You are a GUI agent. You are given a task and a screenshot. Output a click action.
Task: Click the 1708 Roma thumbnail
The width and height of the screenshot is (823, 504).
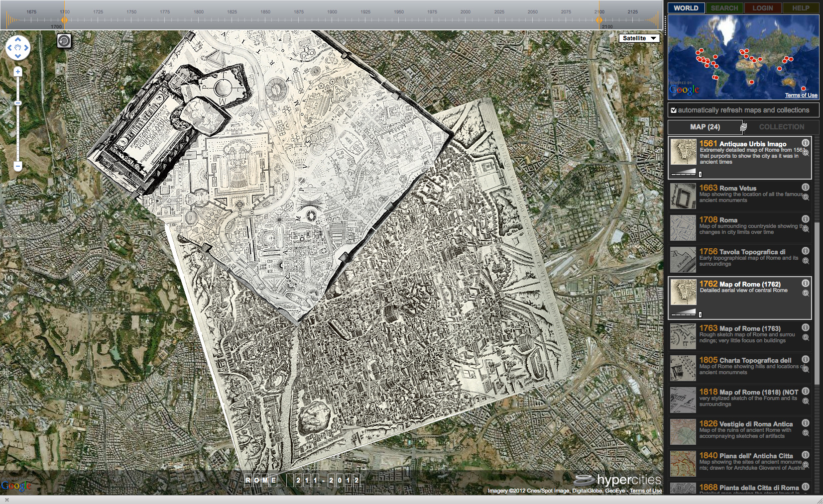click(x=683, y=228)
